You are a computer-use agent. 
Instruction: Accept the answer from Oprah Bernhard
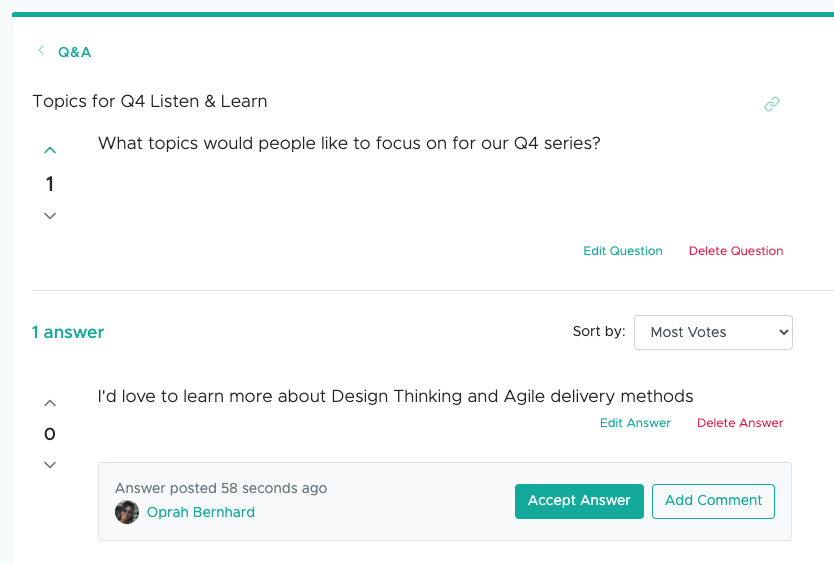pos(579,501)
